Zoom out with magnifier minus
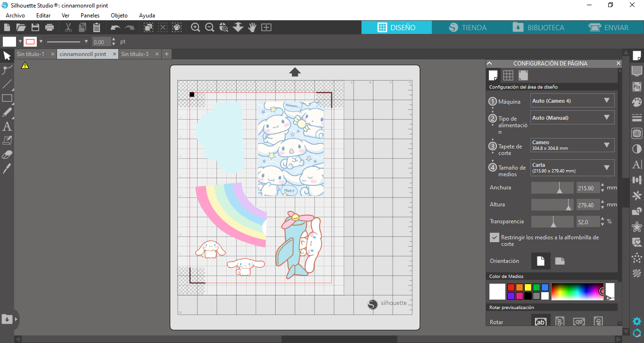Viewport: 644px width, 343px height. [210, 27]
